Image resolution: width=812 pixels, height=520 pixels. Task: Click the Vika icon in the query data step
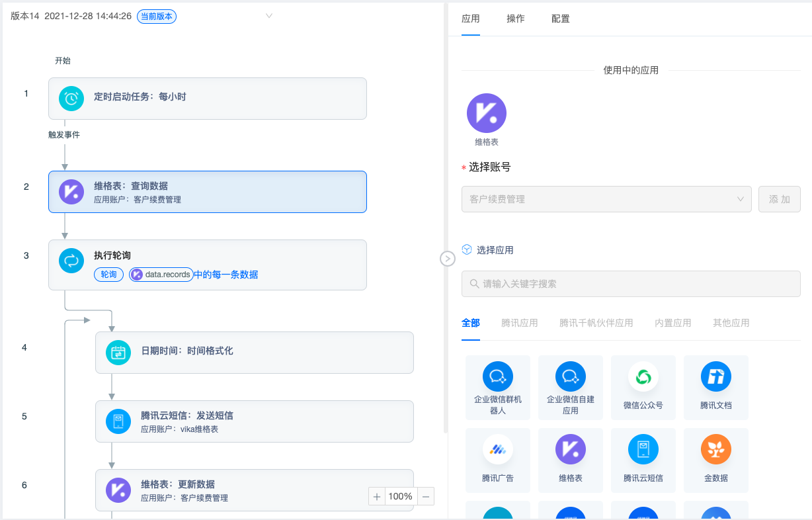coord(71,192)
